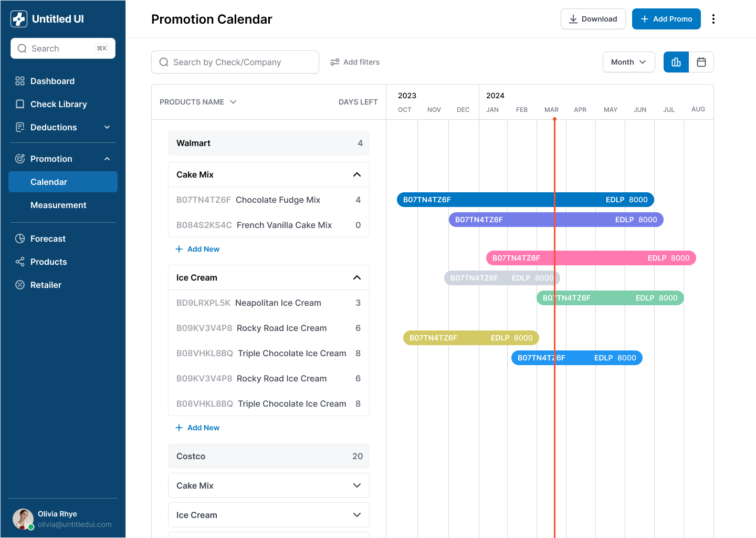Open Measurement under Promotion
The image size is (756, 538).
click(63, 205)
